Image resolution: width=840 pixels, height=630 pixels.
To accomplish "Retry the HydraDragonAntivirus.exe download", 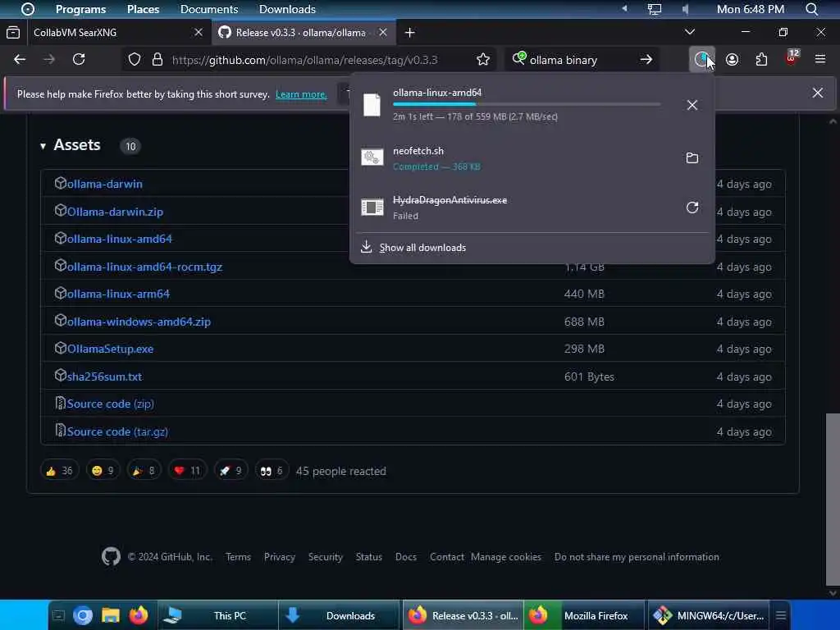I will pos(692,208).
